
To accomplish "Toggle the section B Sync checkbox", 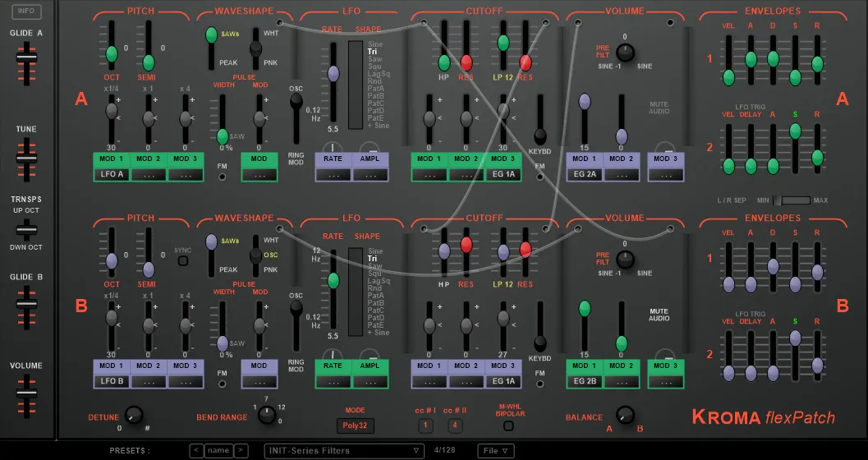I will 182,260.
